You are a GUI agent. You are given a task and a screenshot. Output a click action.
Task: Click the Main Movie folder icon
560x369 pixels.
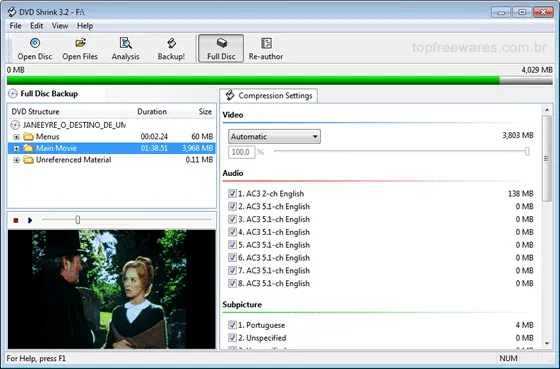29,148
